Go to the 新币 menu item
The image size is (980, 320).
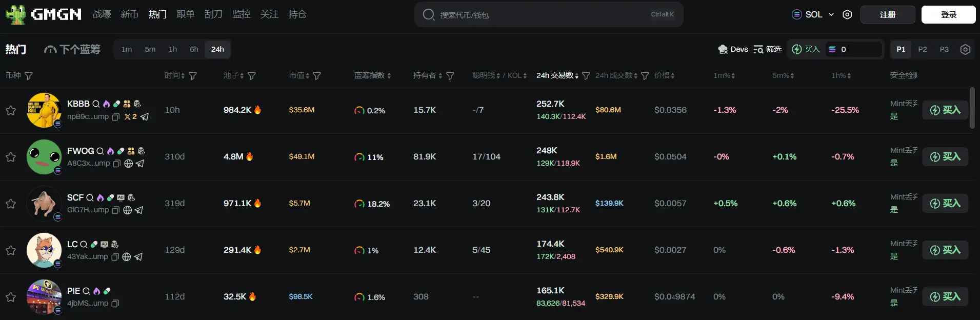tap(129, 14)
